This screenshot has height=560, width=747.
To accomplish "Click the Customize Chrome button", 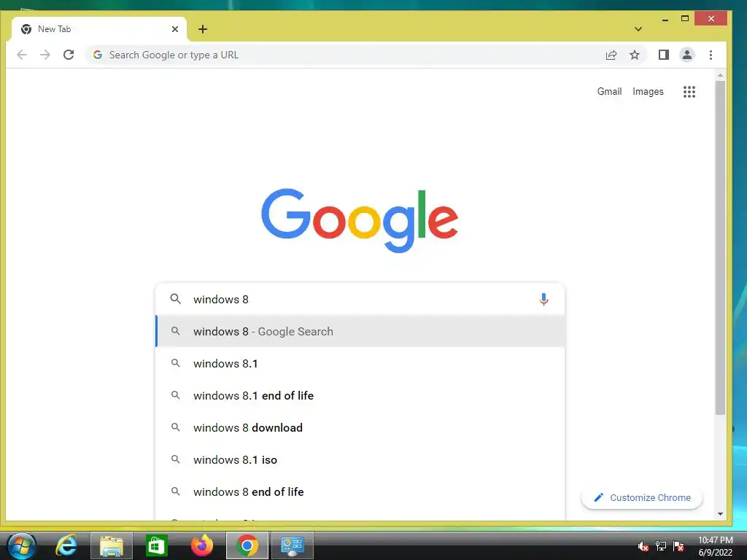I will tap(642, 497).
